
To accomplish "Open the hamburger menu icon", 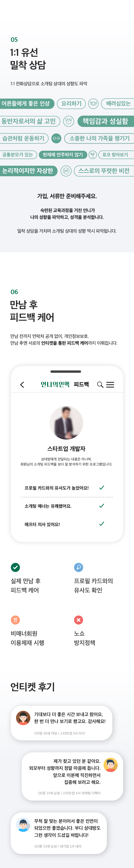I will click(110, 384).
